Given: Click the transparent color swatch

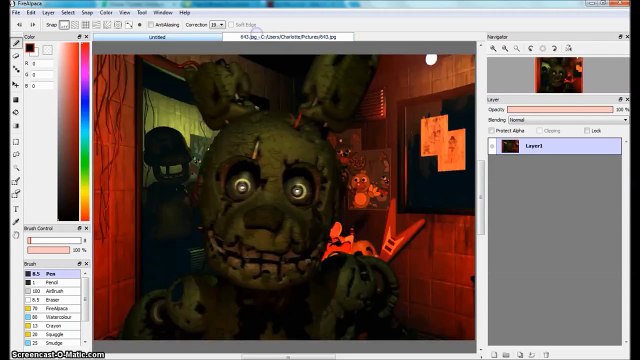Looking at the screenshot, I should (48, 50).
